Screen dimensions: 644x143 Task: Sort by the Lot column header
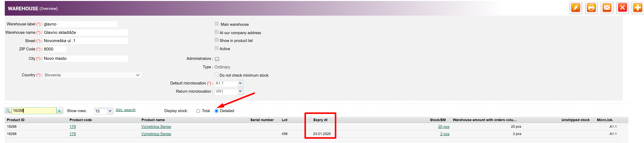(x=284, y=120)
